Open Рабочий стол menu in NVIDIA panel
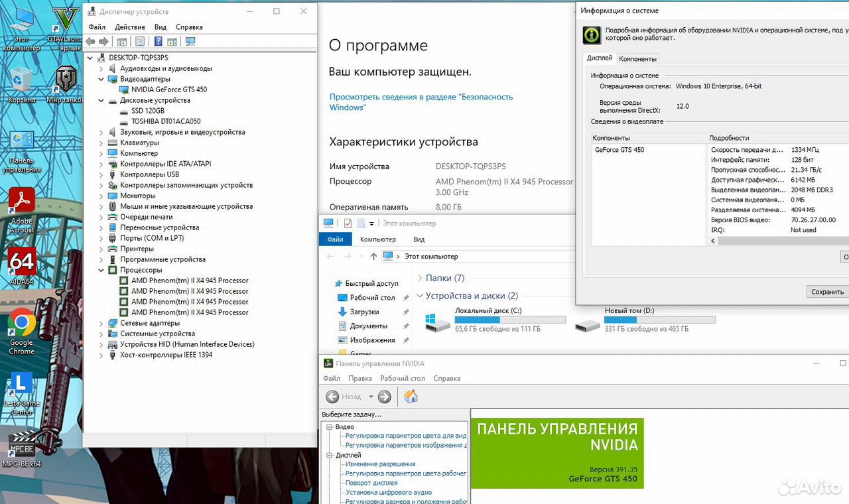Screen dimensions: 849x504 (x=403, y=379)
